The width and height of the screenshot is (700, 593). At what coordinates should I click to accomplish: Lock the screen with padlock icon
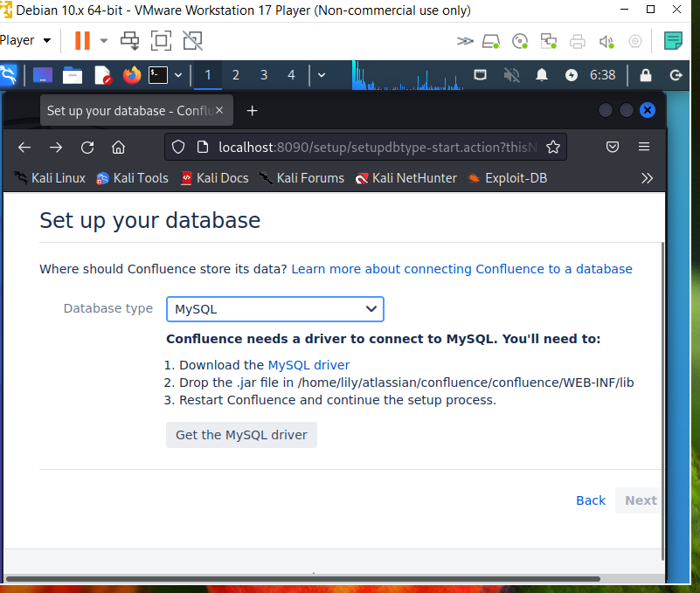(x=646, y=75)
